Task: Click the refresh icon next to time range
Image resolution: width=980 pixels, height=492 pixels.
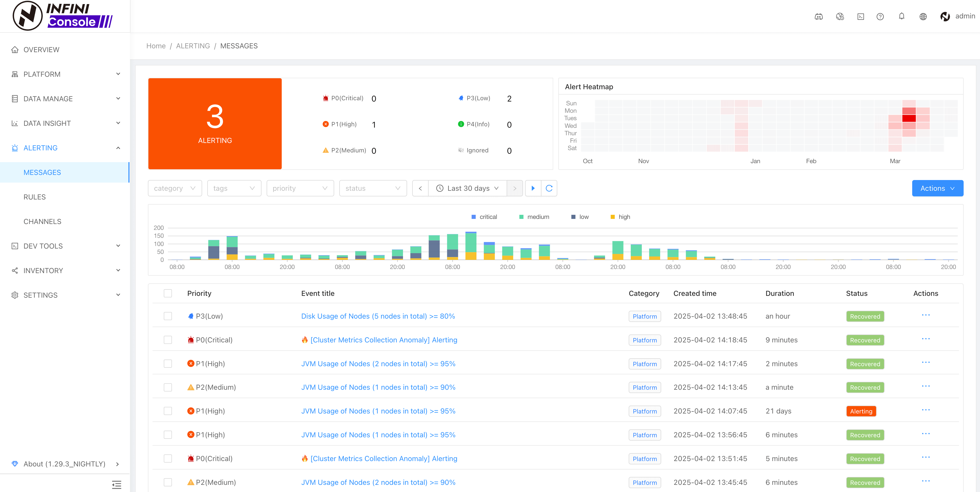Action: point(549,188)
